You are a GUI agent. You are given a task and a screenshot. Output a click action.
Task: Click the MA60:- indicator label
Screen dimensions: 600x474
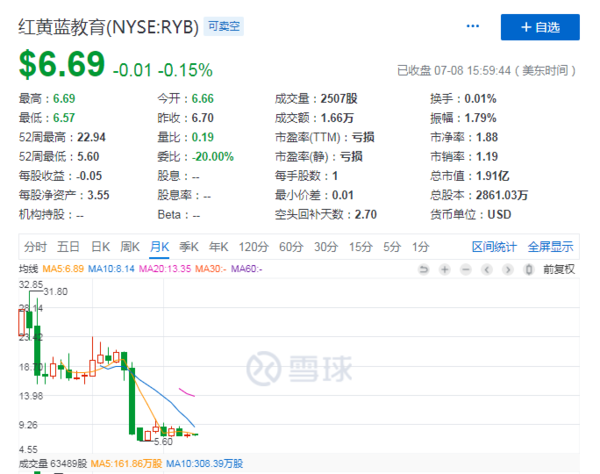coord(246,269)
